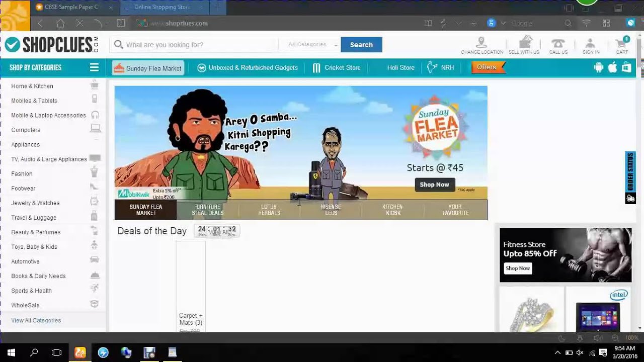
Task: Click Shop Now on Fitness Store ad
Action: (x=518, y=268)
